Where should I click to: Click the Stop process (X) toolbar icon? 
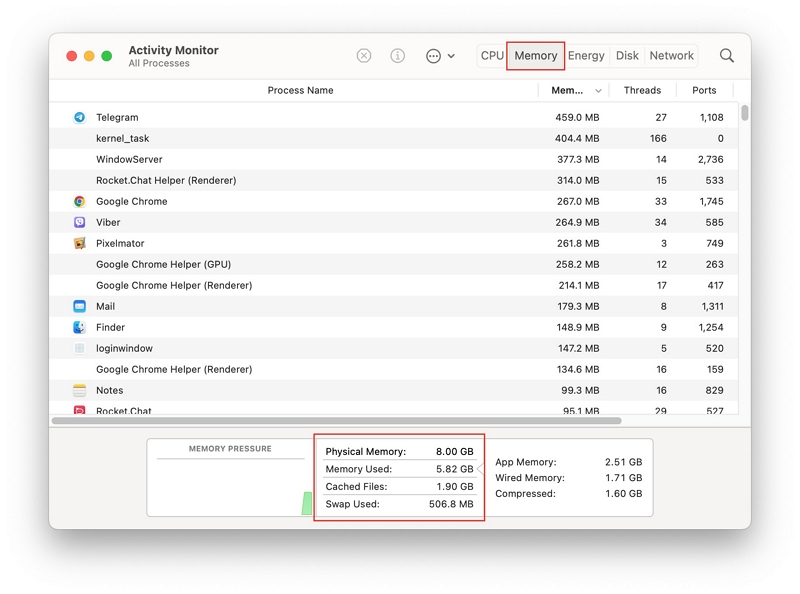(x=364, y=56)
